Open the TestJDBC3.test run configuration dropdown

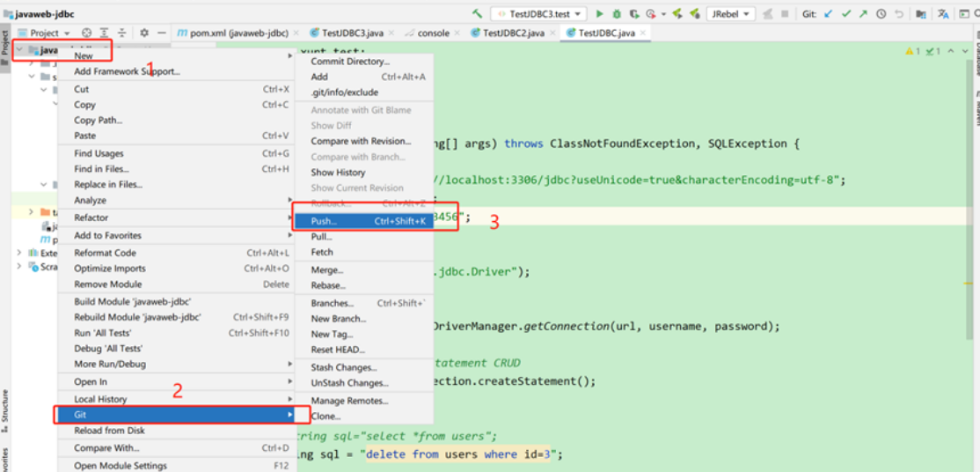(538, 13)
